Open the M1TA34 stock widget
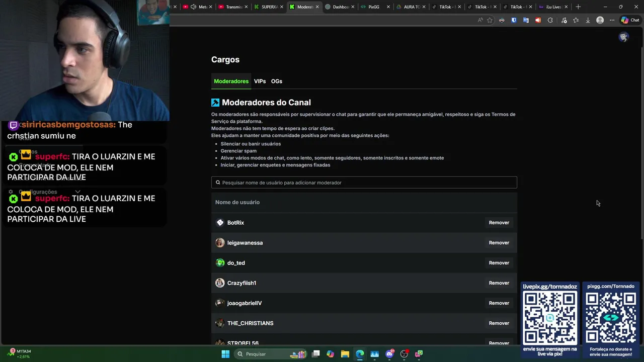 pos(20,353)
